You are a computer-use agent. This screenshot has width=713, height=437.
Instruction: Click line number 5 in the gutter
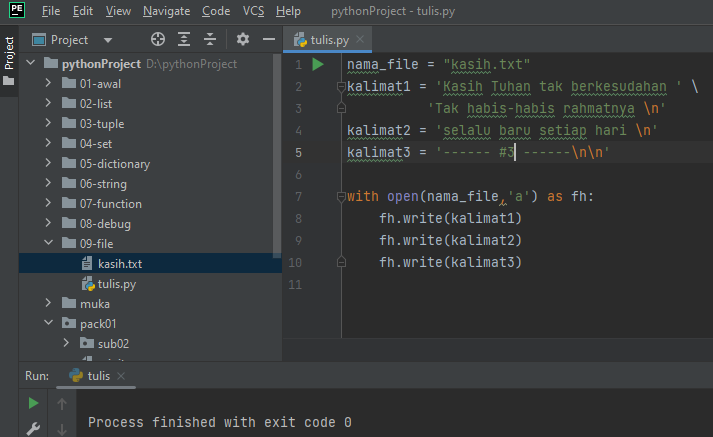point(298,153)
